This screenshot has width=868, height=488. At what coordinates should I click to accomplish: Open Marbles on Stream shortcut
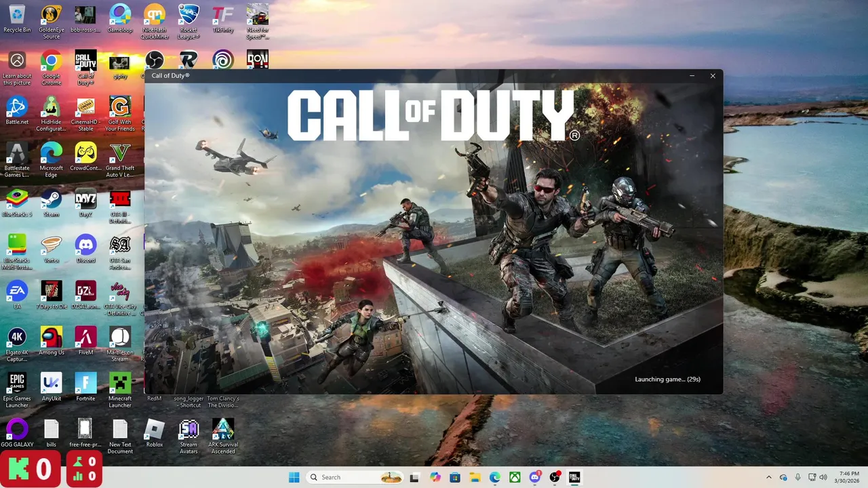point(120,344)
